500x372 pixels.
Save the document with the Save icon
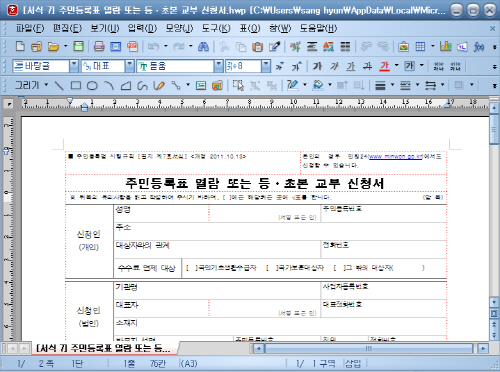(79, 46)
